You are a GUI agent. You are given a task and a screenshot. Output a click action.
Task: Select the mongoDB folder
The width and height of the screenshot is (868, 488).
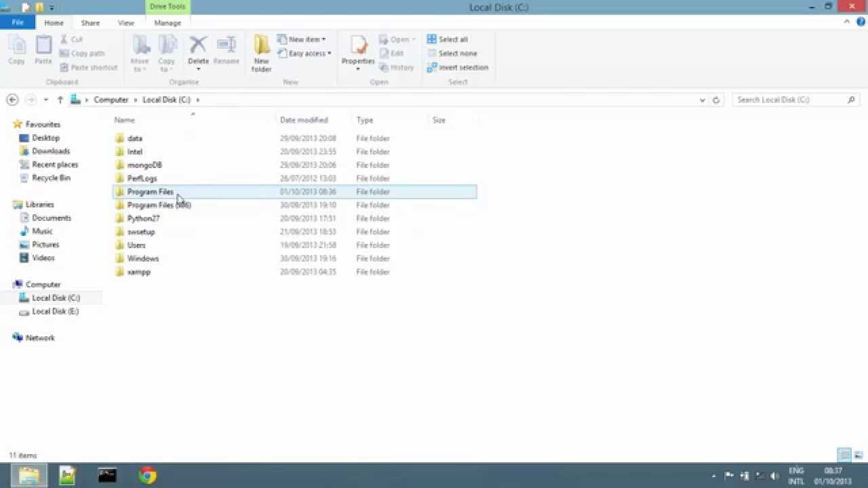coord(295,165)
